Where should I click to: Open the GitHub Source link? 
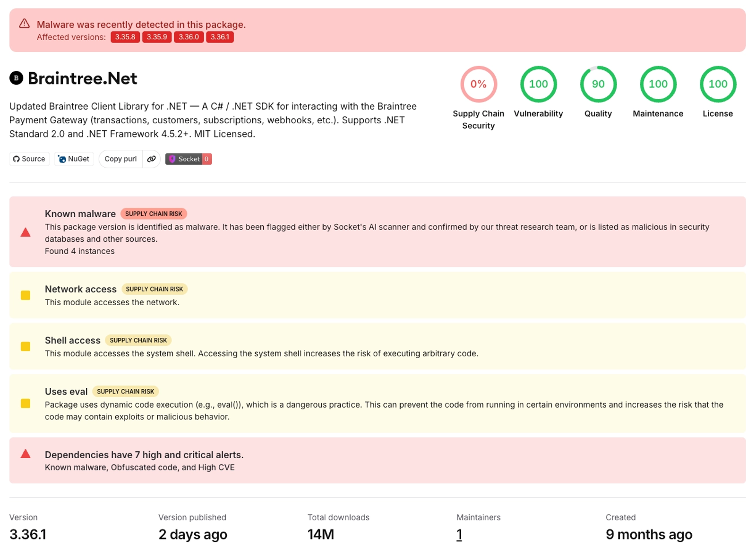[x=29, y=159]
